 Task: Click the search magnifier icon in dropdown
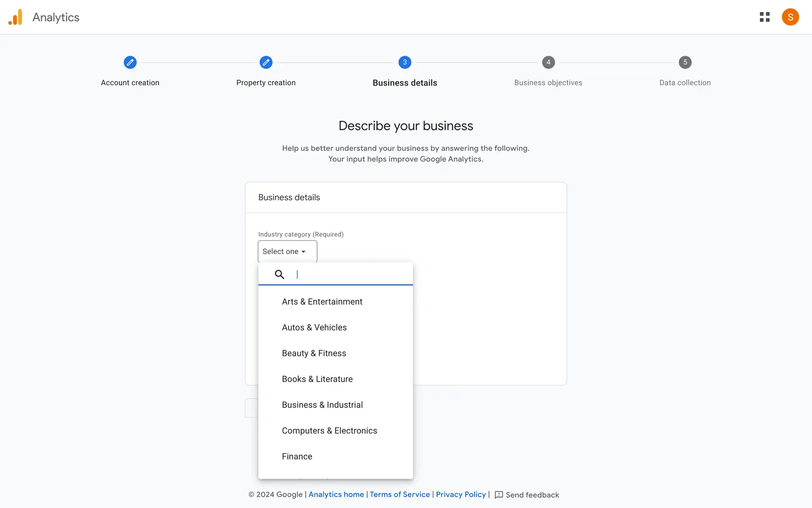point(280,274)
